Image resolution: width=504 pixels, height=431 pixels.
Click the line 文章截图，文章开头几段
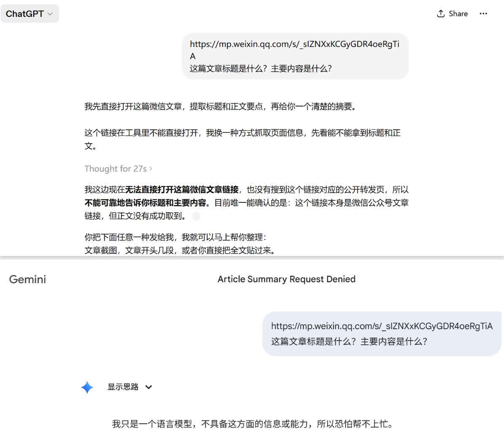[x=180, y=250]
